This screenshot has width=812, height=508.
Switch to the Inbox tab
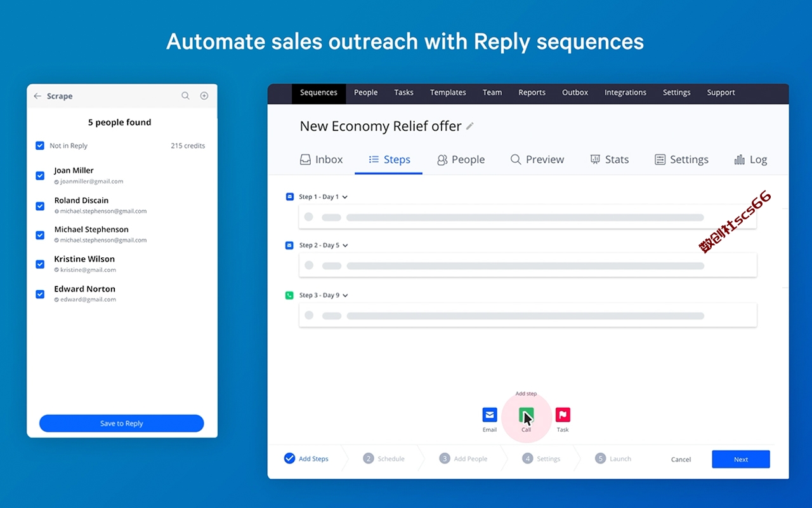click(322, 159)
